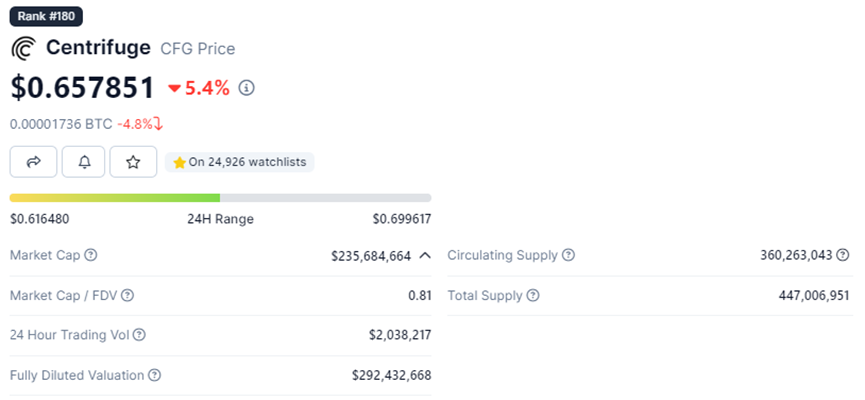Click the Centrifuge coin name heading
The image size is (865, 400).
[x=98, y=47]
